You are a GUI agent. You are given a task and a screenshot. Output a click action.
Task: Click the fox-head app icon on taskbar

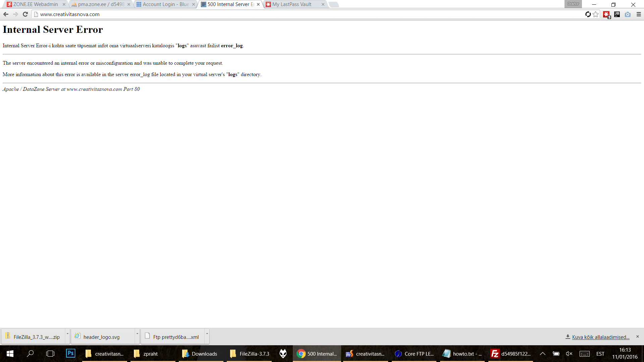point(283,354)
